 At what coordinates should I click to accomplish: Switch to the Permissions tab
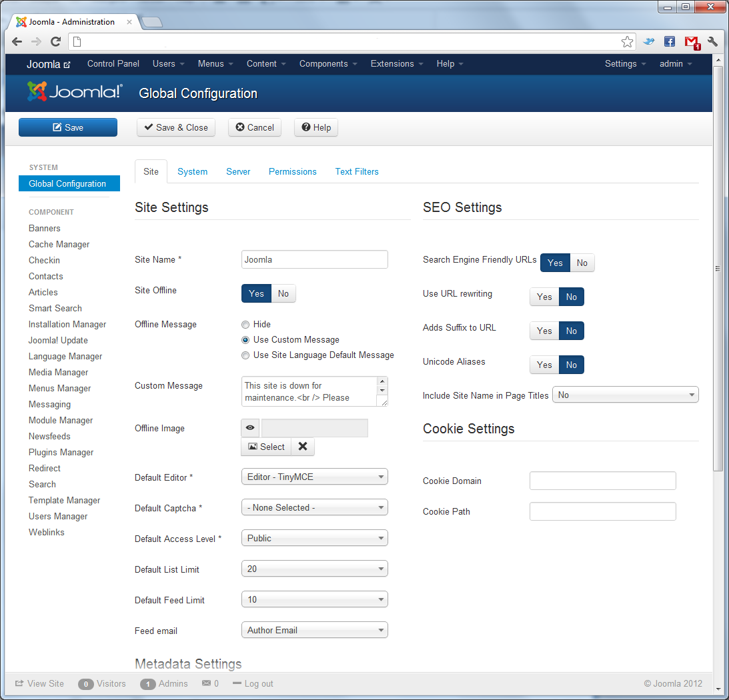coord(292,171)
